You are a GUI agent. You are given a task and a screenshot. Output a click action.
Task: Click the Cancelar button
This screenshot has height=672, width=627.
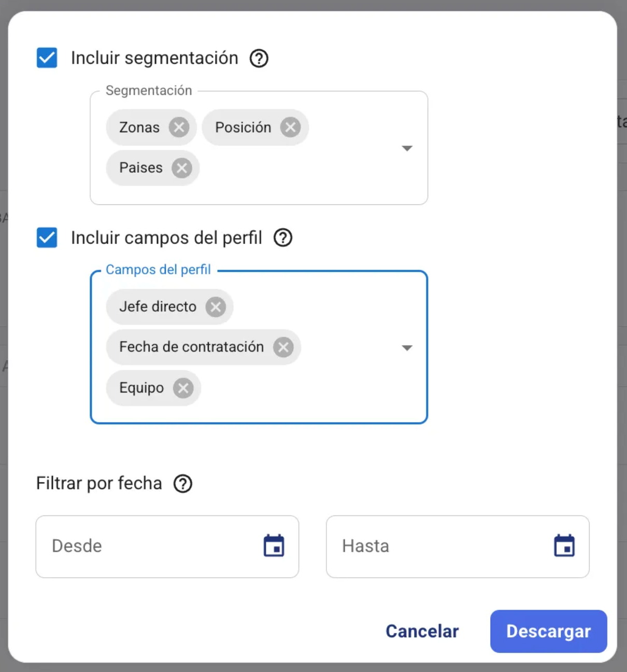422,631
